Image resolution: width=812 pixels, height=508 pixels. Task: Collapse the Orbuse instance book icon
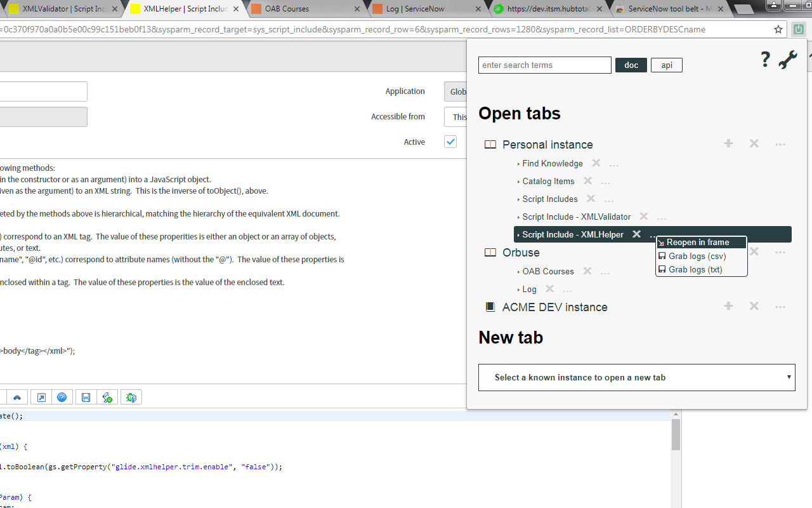490,253
